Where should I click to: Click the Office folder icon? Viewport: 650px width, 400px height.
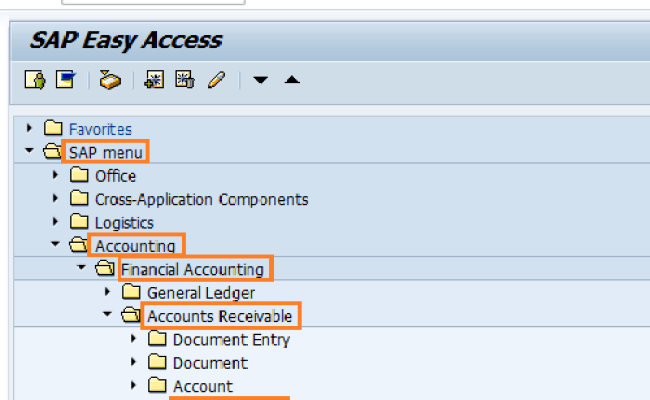click(79, 175)
